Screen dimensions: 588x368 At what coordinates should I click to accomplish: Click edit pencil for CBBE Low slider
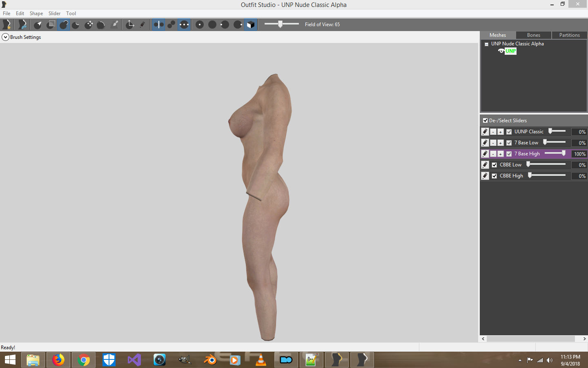point(485,165)
